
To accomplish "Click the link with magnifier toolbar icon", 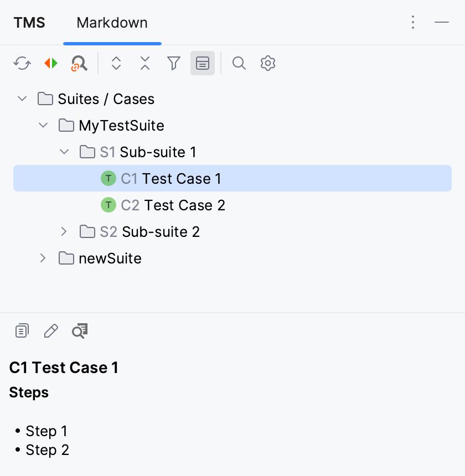I will click(79, 63).
